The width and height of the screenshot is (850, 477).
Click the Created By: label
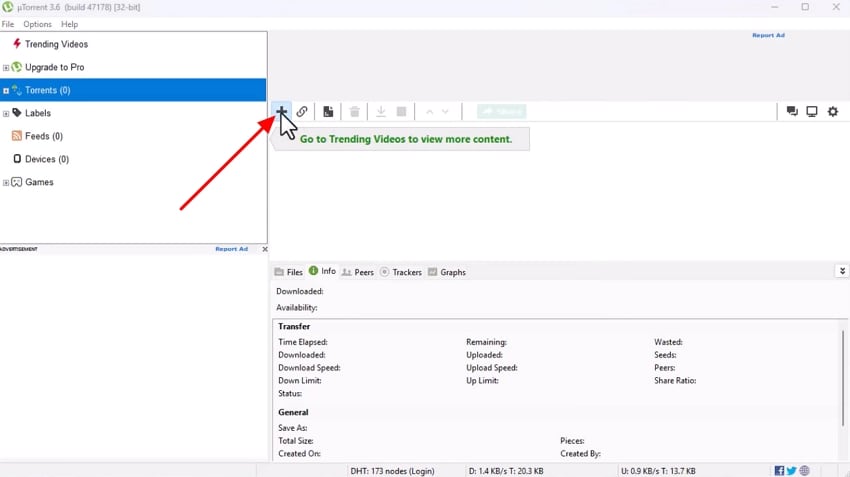[580, 454]
